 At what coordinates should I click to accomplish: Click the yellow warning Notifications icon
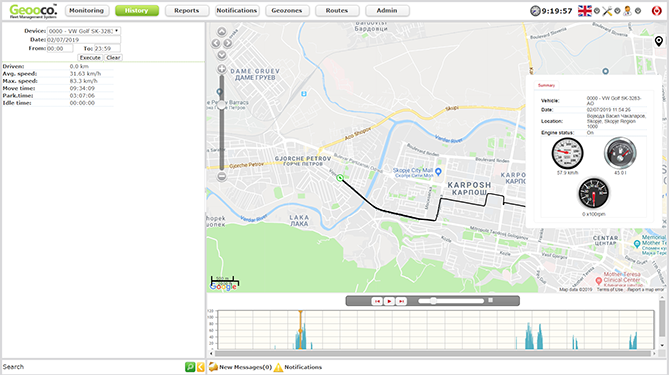click(x=278, y=367)
